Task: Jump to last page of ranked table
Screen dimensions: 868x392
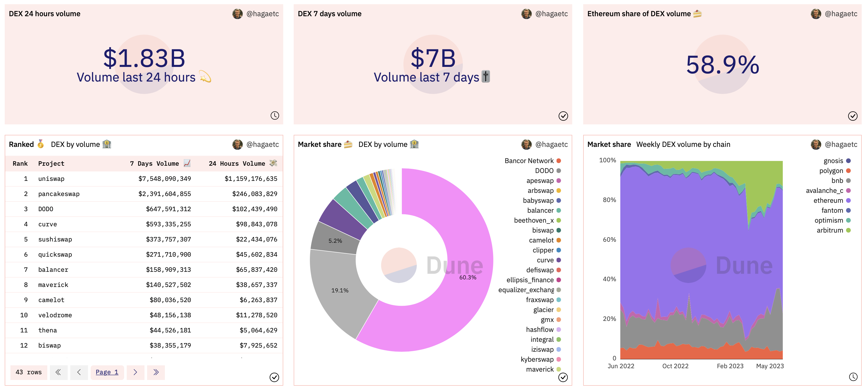Action: (156, 372)
